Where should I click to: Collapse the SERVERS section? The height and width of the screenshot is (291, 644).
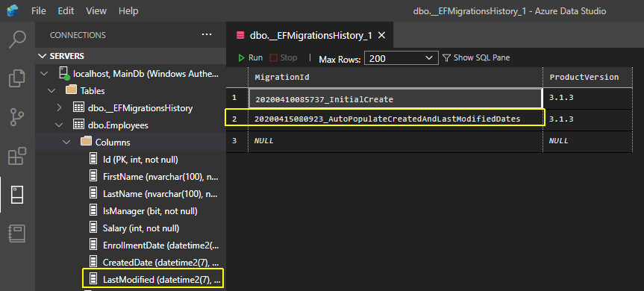(x=43, y=56)
